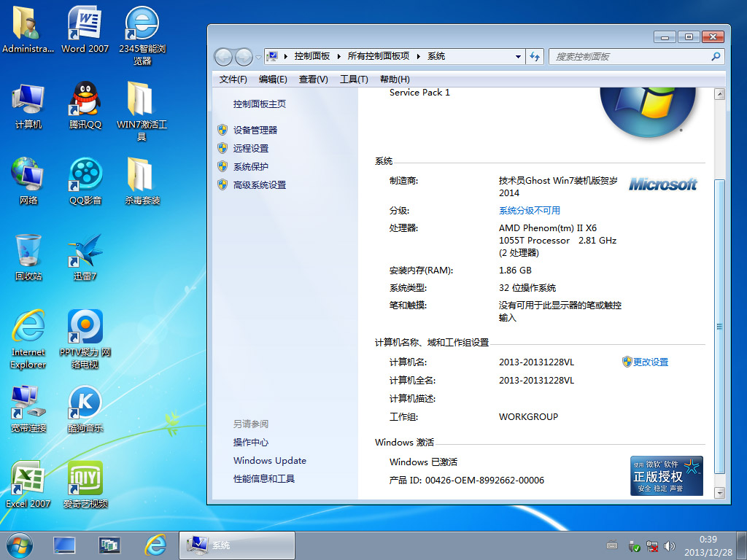
Task: Click the 正版授权 genuine software badge
Action: (667, 475)
